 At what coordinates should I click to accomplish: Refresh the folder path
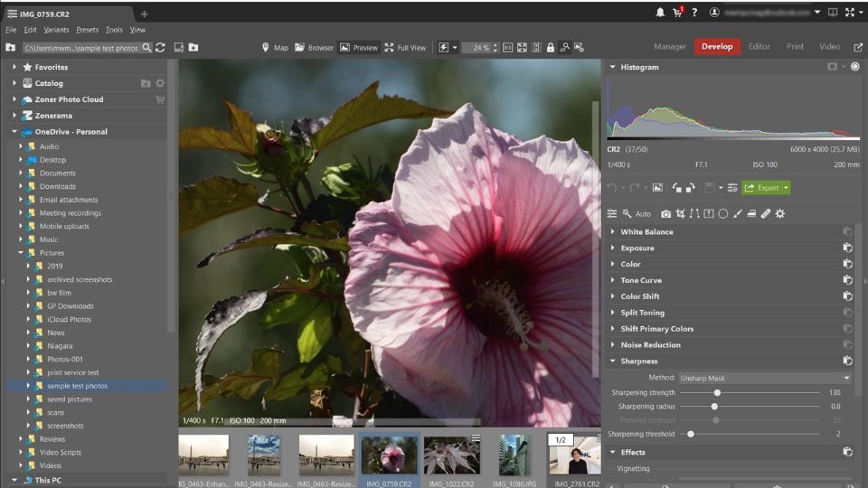(161, 48)
